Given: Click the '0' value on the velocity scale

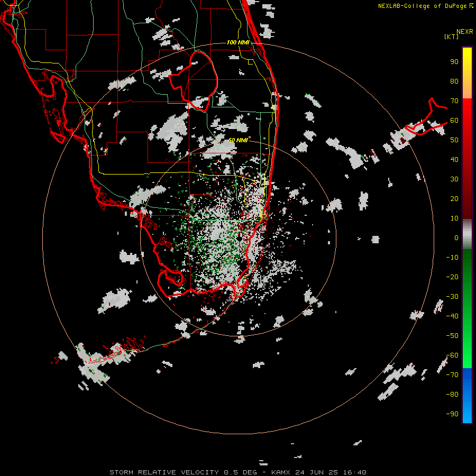Looking at the screenshot, I should point(456,237).
